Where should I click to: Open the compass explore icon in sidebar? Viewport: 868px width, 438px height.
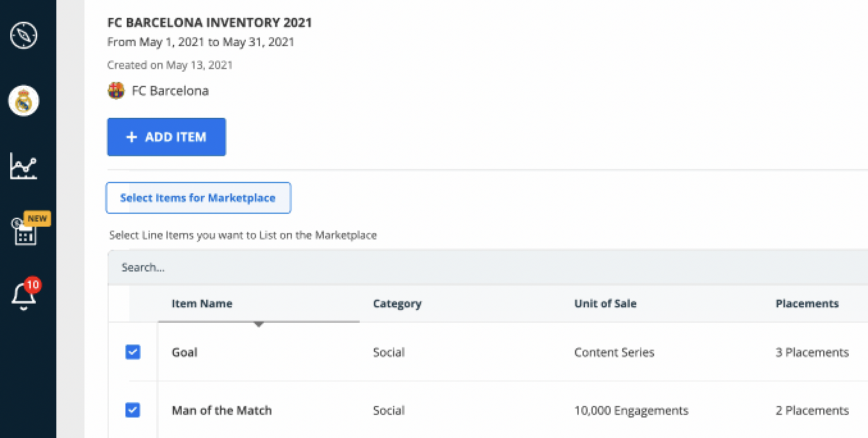(x=24, y=35)
